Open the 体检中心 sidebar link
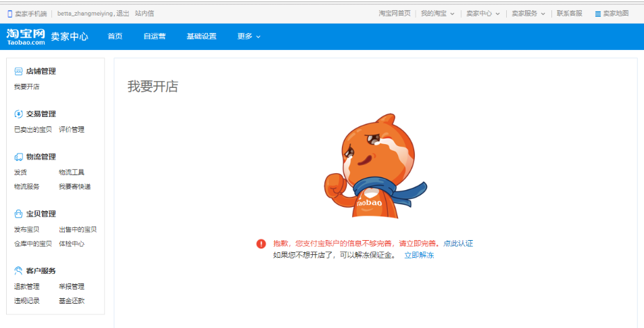644x328 pixels. point(72,243)
